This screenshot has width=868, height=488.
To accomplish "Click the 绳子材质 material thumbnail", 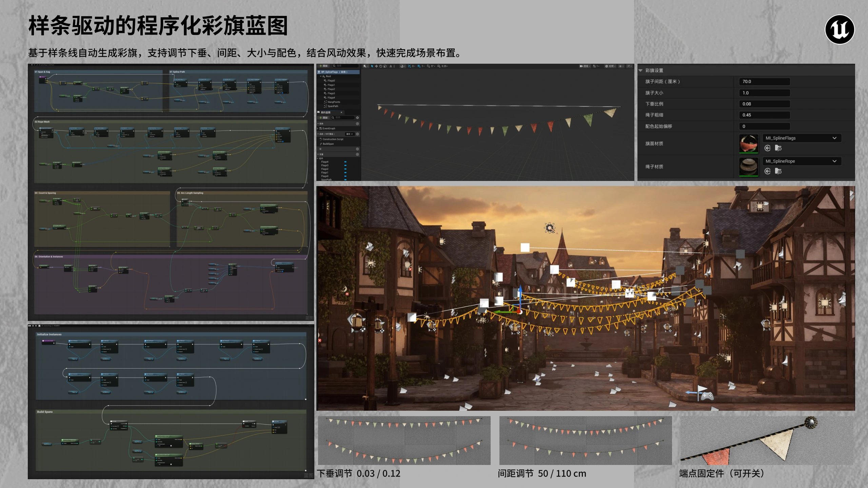I will point(749,166).
